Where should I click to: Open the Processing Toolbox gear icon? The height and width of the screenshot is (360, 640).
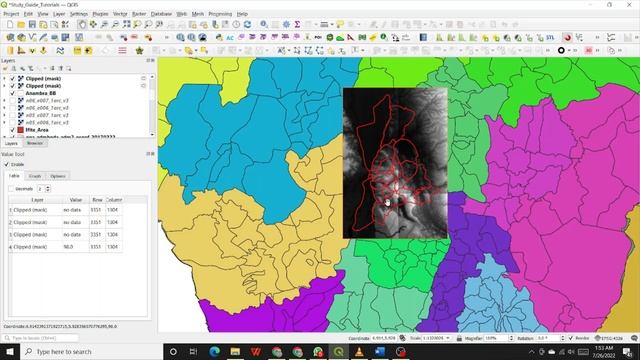coord(287,24)
